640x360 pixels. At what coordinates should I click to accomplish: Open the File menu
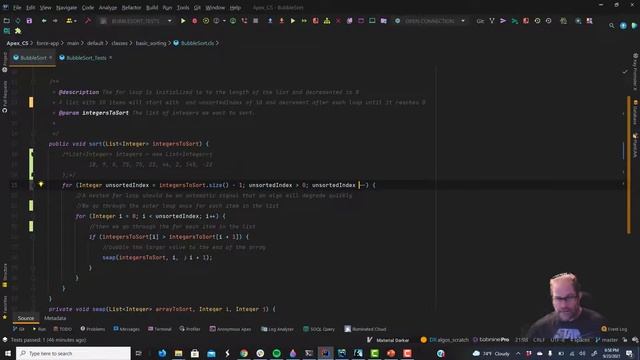coord(17,8)
